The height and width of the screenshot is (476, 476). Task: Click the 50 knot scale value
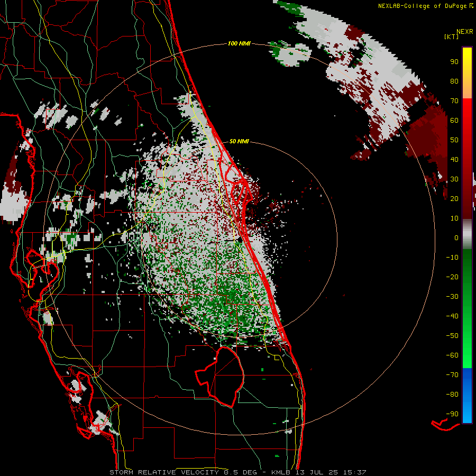coord(454,140)
